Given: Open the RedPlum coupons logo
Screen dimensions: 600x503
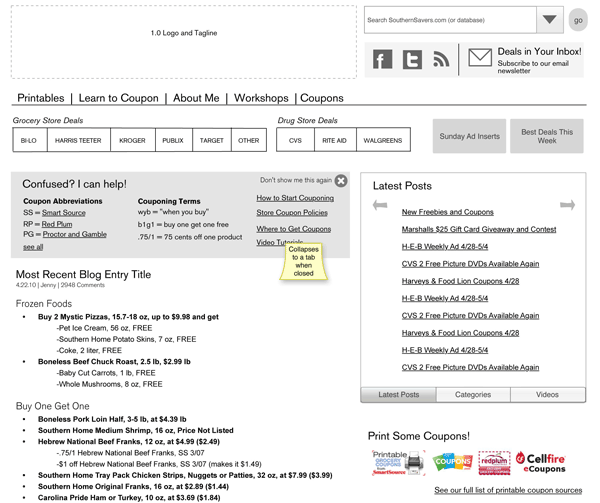Looking at the screenshot, I should point(494,463).
